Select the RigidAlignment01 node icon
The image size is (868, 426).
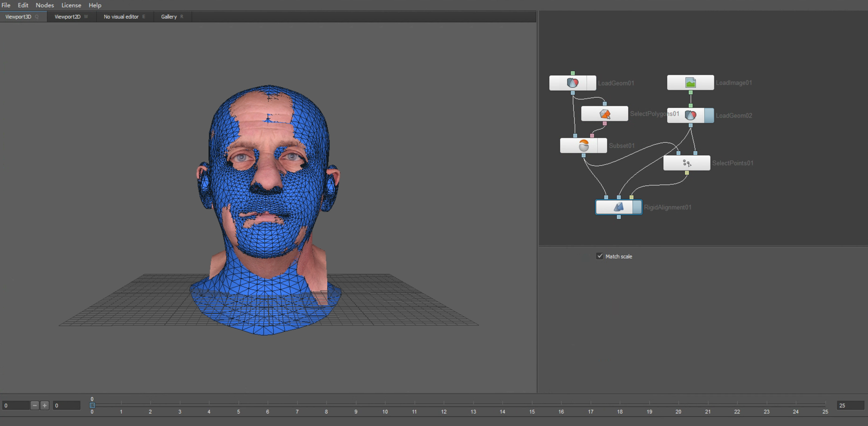(618, 207)
